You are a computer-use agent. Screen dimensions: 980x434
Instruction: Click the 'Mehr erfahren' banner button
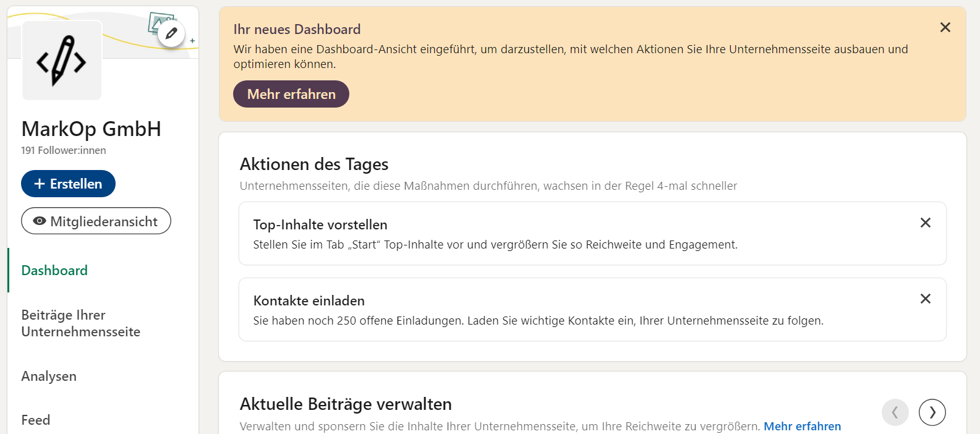click(291, 94)
